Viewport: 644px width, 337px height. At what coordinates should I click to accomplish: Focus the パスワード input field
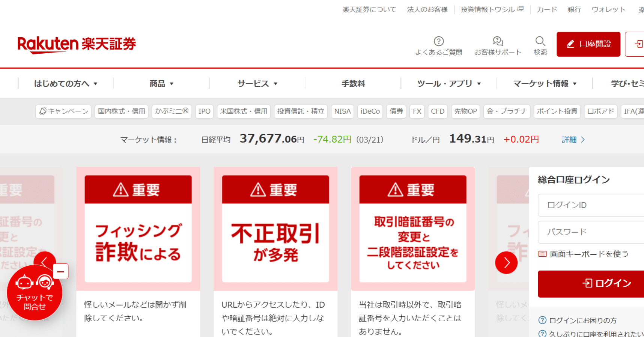591,232
